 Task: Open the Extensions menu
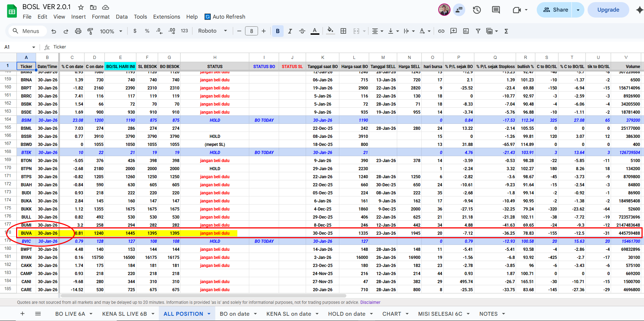tap(167, 16)
